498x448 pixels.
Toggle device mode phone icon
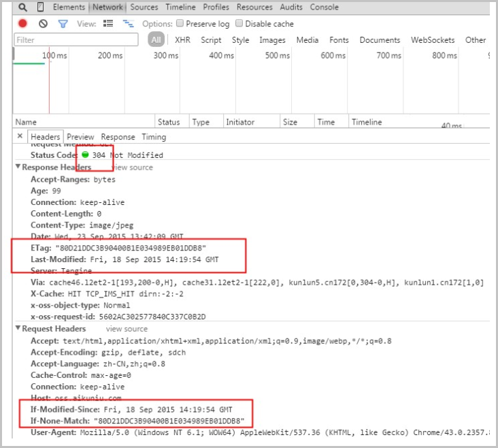41,7
